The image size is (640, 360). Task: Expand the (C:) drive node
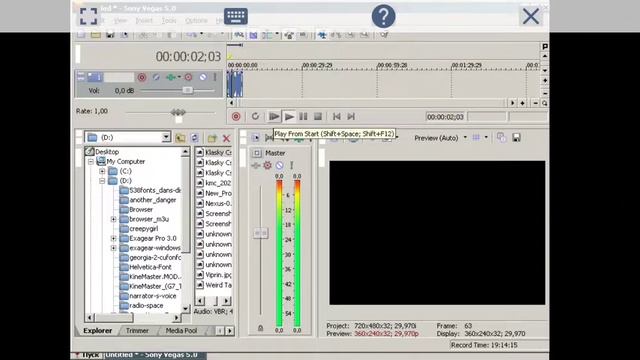click(102, 171)
